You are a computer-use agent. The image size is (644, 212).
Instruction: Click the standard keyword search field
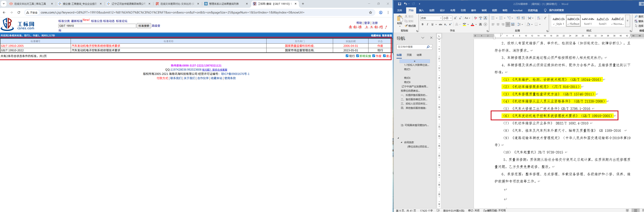coord(97,26)
